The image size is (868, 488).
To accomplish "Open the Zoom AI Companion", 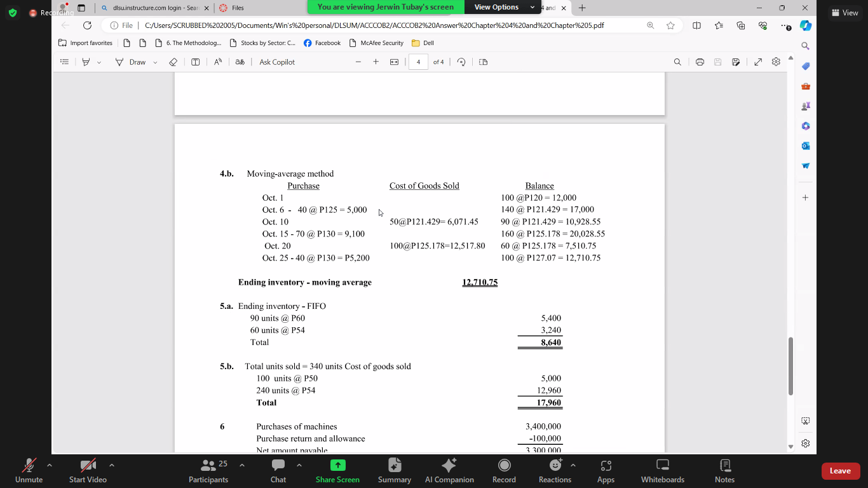I will click(449, 471).
